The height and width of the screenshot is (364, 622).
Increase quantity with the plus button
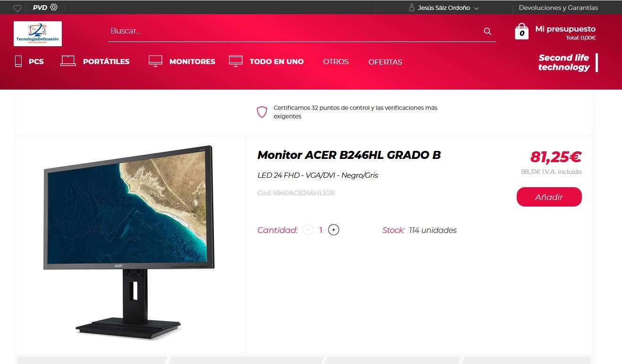pyautogui.click(x=334, y=230)
